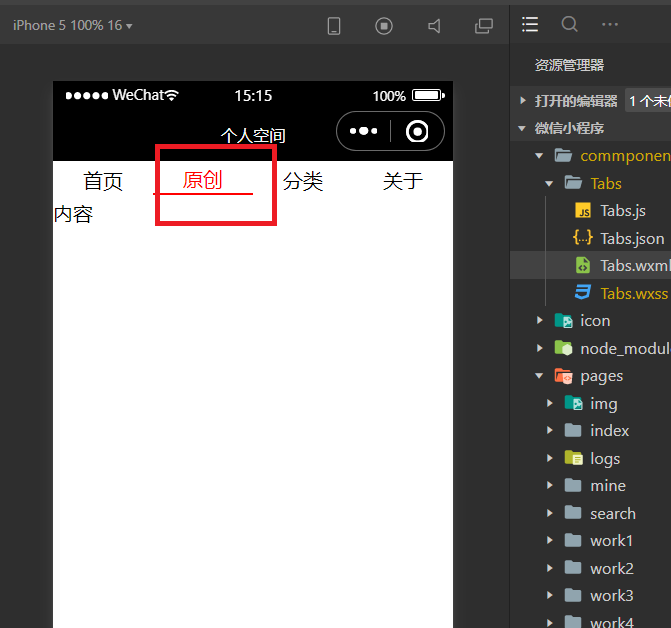Expand the img folder arrow
Screen dimensions: 671x628
tap(550, 403)
